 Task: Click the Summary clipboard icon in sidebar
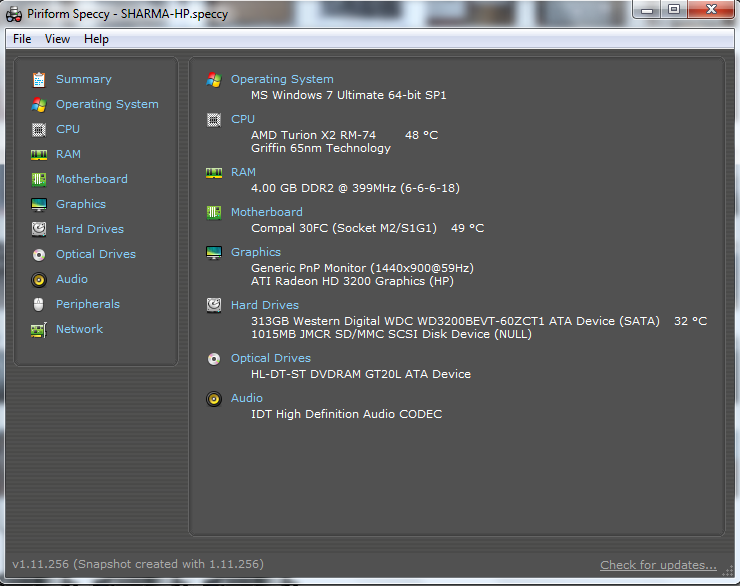[x=39, y=79]
